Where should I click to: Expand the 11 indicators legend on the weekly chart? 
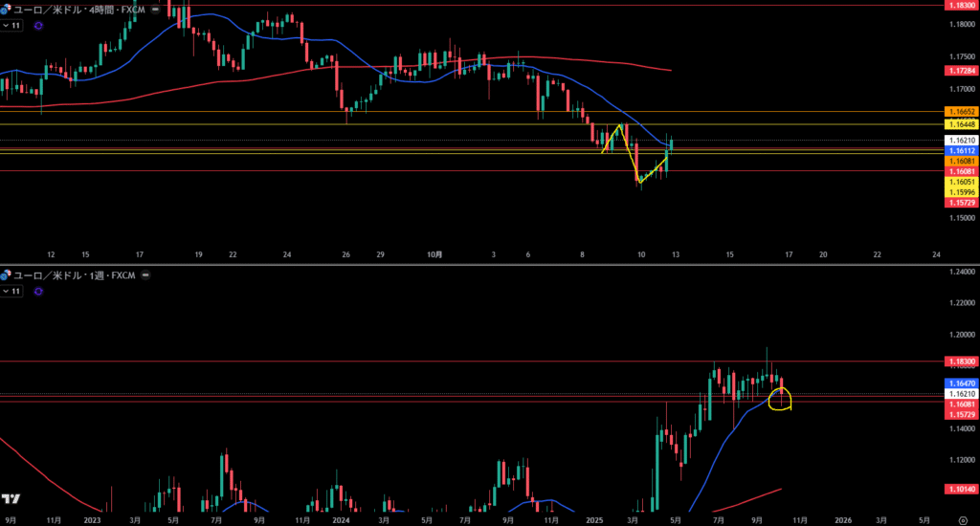12,290
